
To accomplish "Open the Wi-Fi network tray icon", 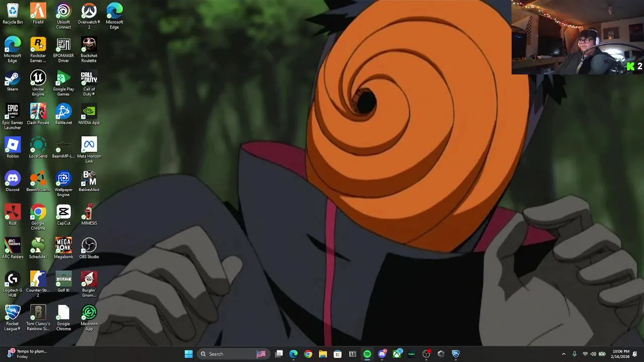I will 585,354.
